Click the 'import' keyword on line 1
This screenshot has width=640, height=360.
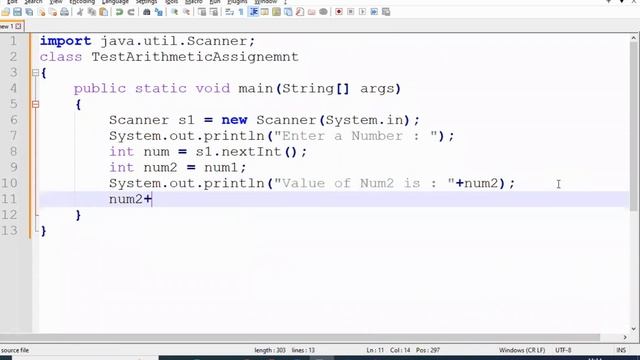point(65,41)
